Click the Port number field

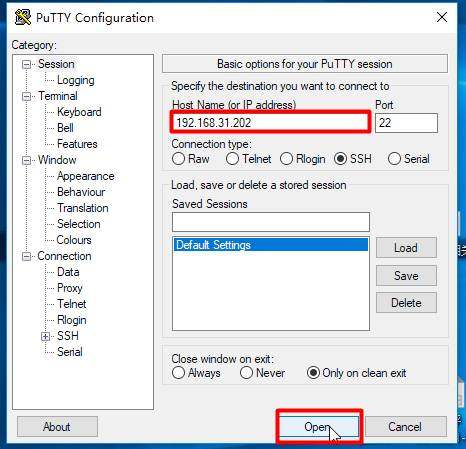tap(406, 123)
